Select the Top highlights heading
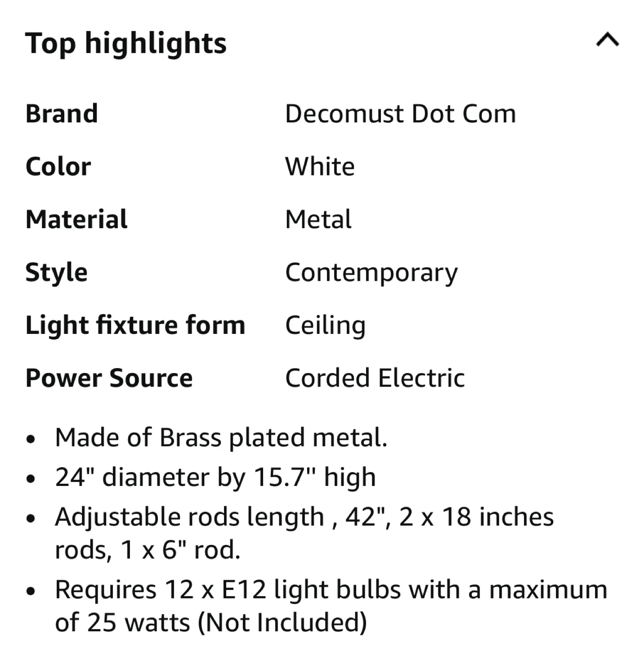Image resolution: width=644 pixels, height=648 pixels. point(126,43)
